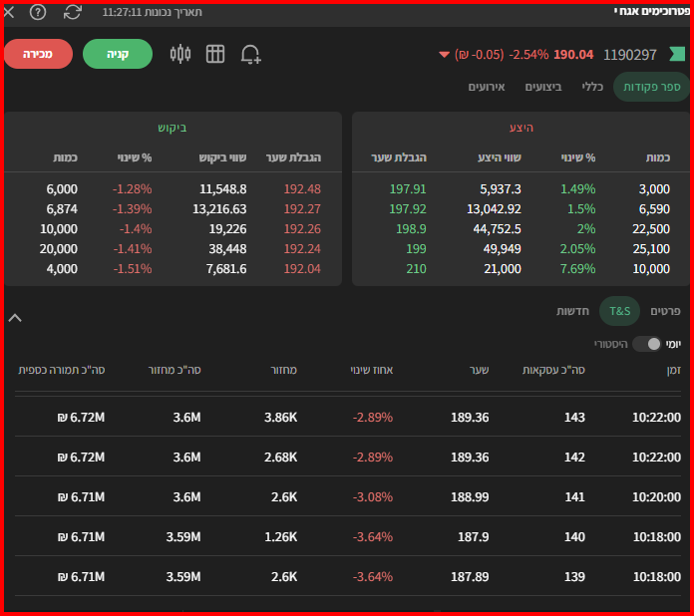
Task: Collapse the lower panel with the chevron
Action: 15,318
